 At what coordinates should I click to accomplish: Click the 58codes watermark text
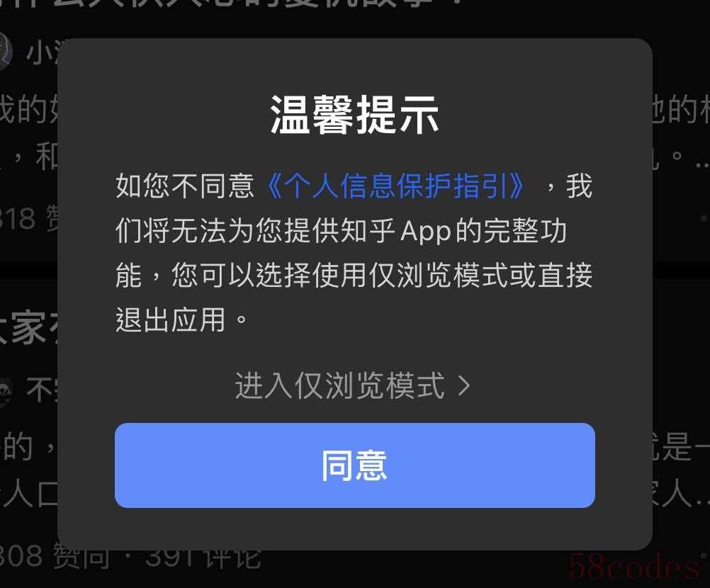[634, 567]
